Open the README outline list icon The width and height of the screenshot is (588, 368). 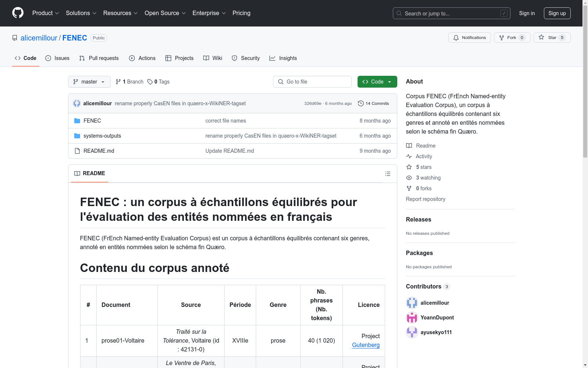(388, 174)
